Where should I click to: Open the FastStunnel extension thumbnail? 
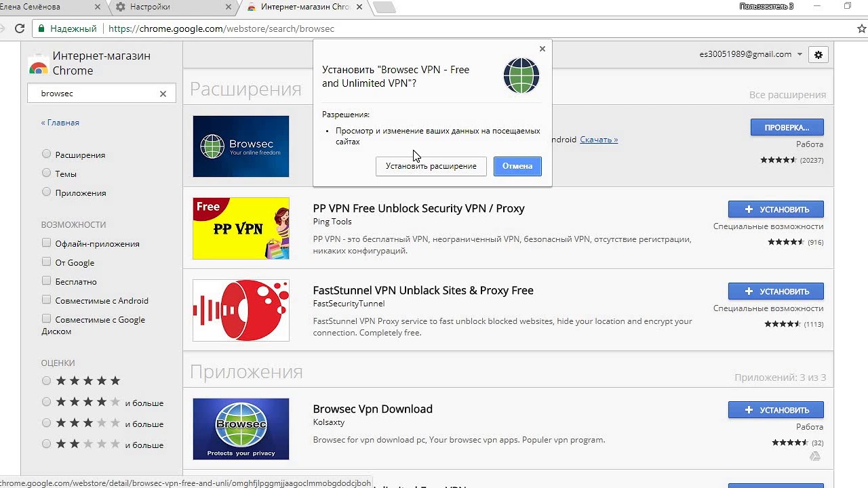point(241,310)
